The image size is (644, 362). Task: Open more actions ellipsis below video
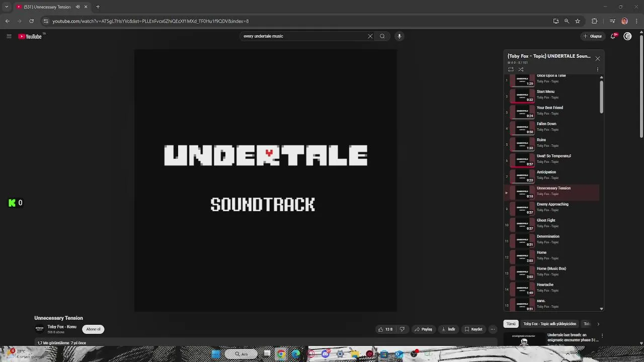click(493, 329)
